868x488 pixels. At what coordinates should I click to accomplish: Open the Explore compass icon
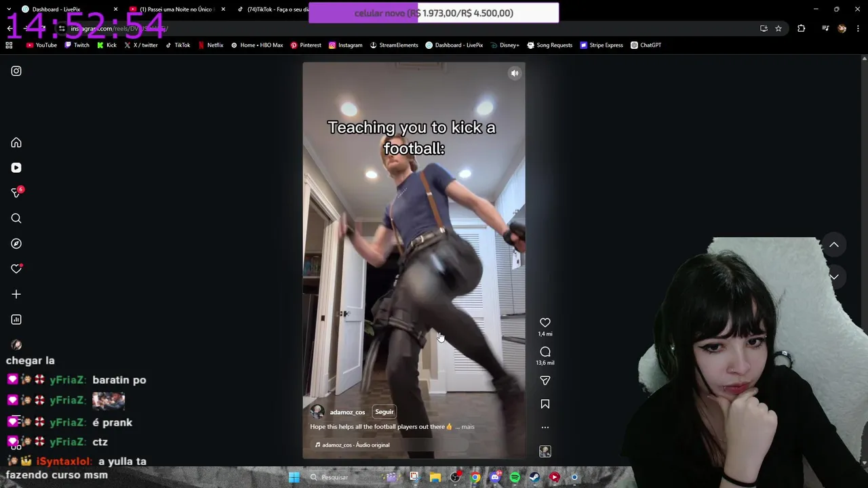[x=16, y=243]
